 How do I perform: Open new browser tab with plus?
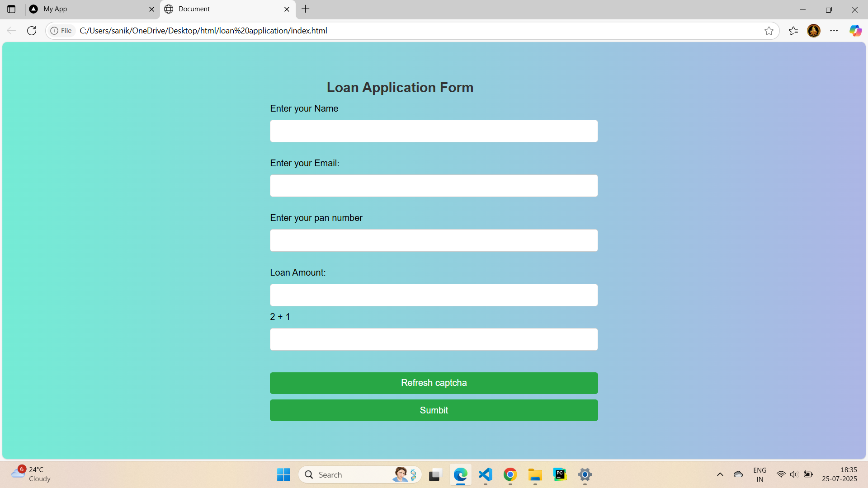[305, 9]
